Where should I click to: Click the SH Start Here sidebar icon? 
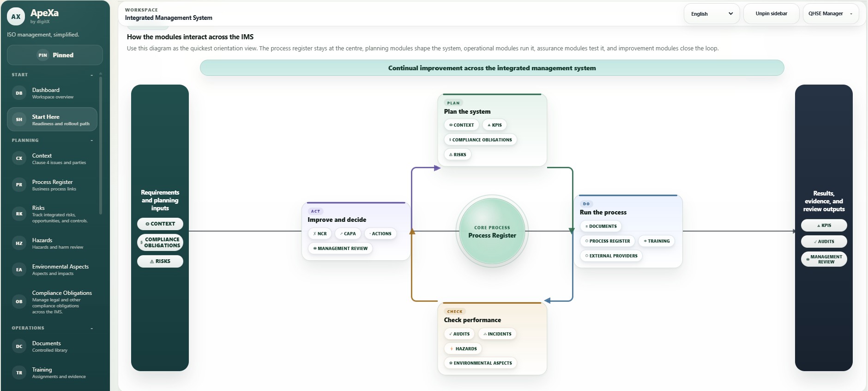19,119
